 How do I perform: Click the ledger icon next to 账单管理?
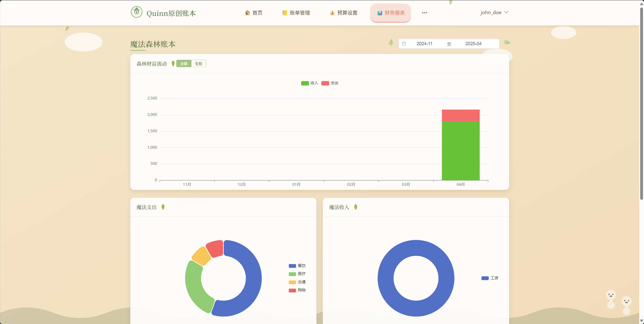click(x=285, y=12)
